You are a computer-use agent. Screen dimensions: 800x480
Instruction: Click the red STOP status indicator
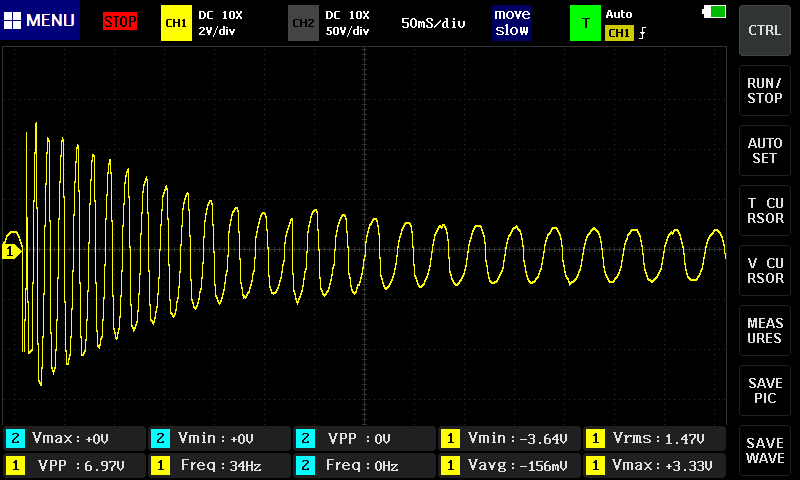120,21
